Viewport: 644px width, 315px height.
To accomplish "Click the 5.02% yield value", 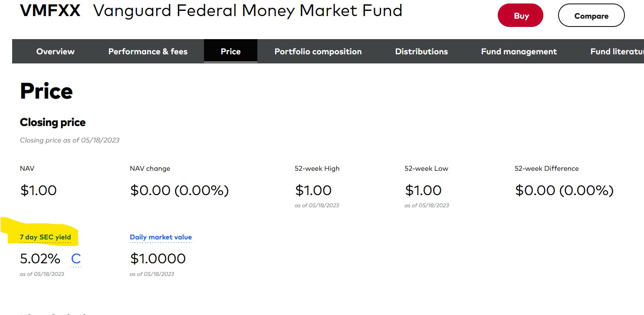I will pyautogui.click(x=40, y=259).
